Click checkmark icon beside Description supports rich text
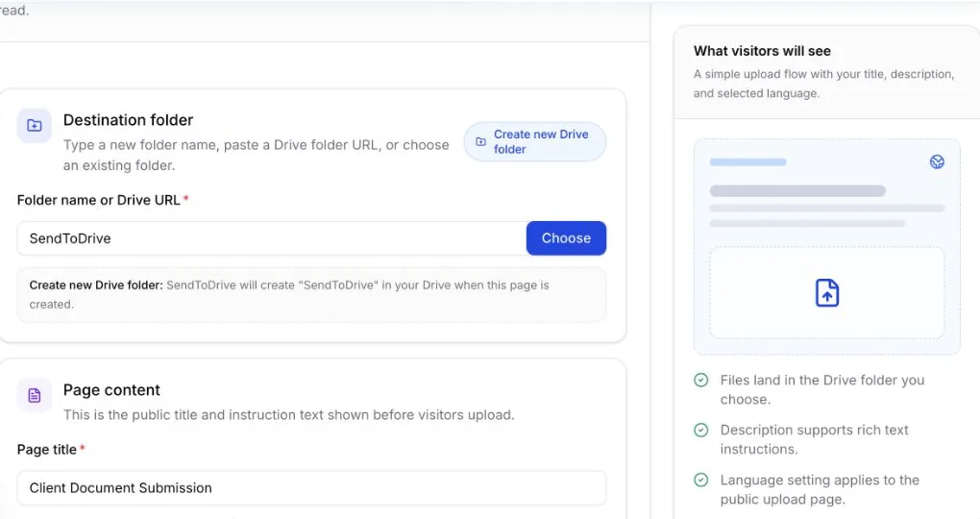The width and height of the screenshot is (980, 519). pos(701,431)
